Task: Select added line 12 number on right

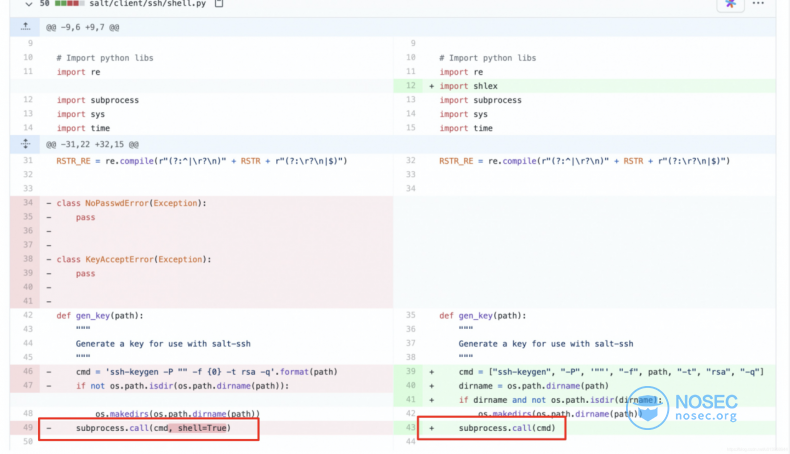Action: tap(409, 86)
